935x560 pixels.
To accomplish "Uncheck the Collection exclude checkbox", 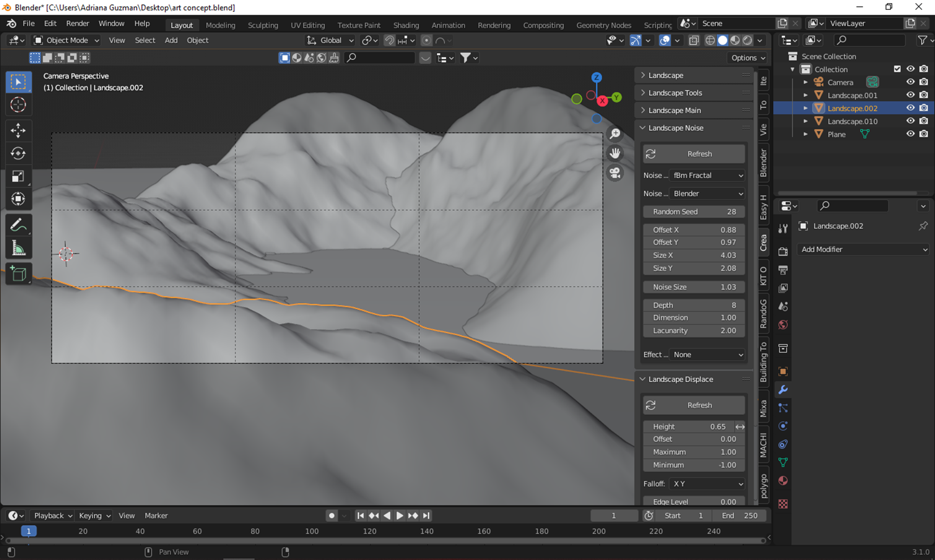I will click(897, 69).
